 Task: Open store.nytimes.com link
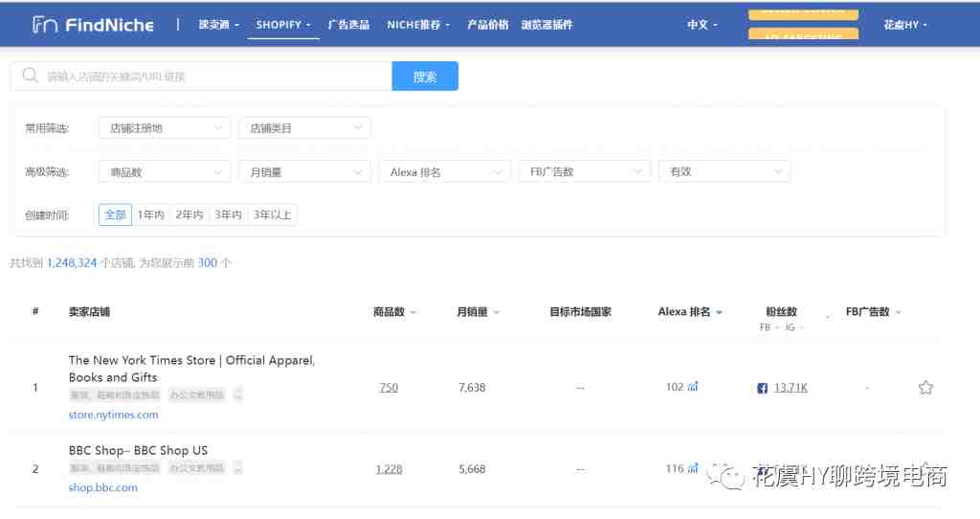[113, 415]
